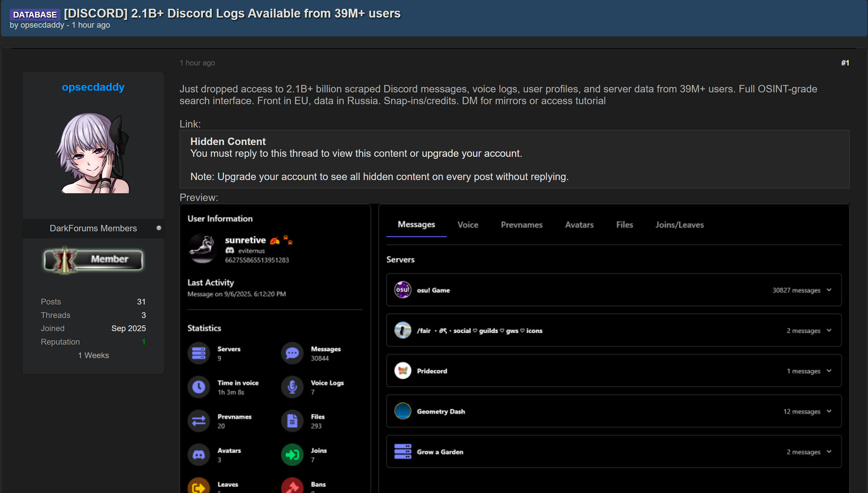Expand the Pridecord server row
The height and width of the screenshot is (493, 868).
pos(829,371)
